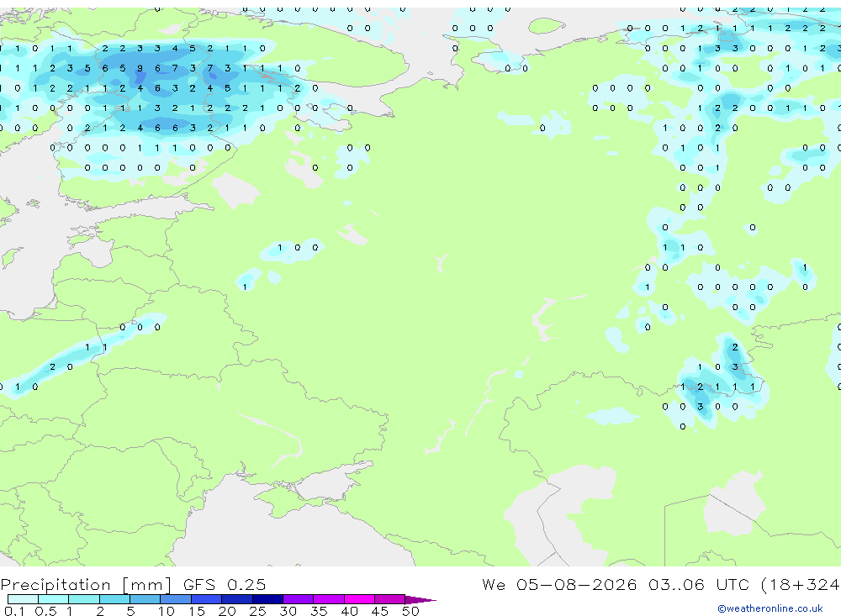The width and height of the screenshot is (841, 616).
Task: Click the 'We 05-08-2026' date text
Action: point(559,584)
